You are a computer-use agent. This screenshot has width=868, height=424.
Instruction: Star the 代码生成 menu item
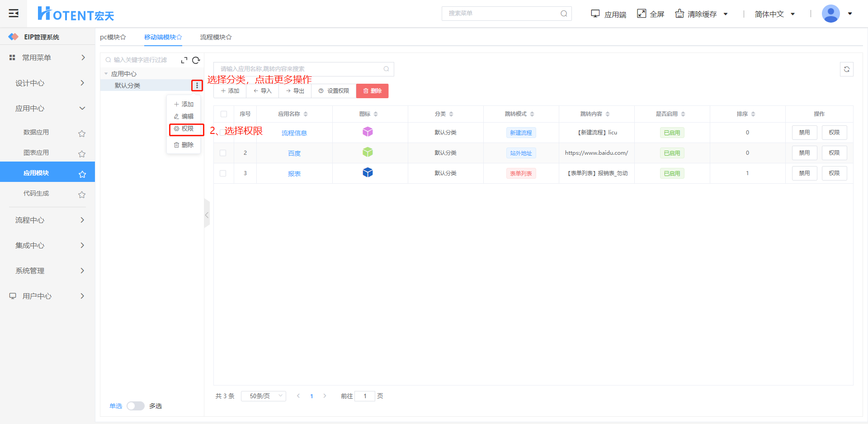82,195
